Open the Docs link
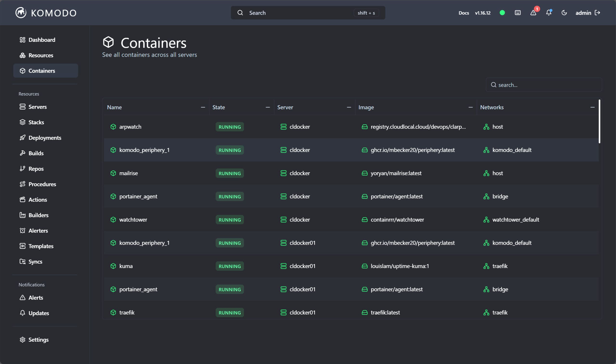 point(463,13)
